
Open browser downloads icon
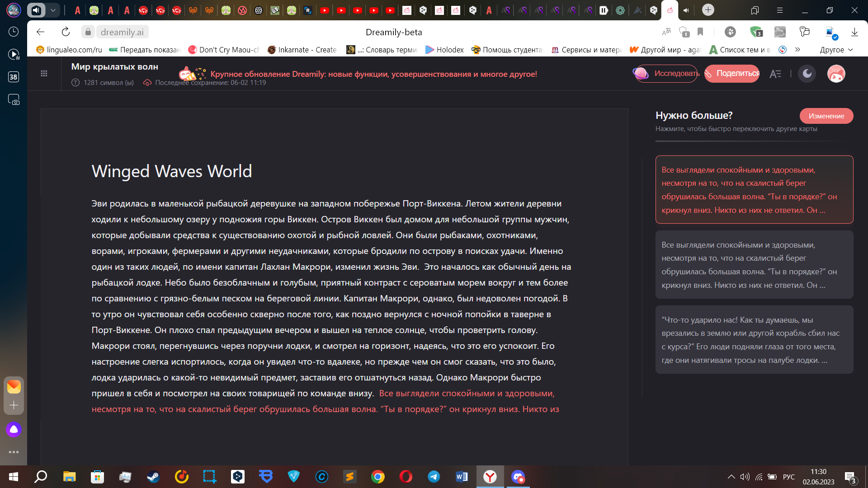(x=854, y=32)
